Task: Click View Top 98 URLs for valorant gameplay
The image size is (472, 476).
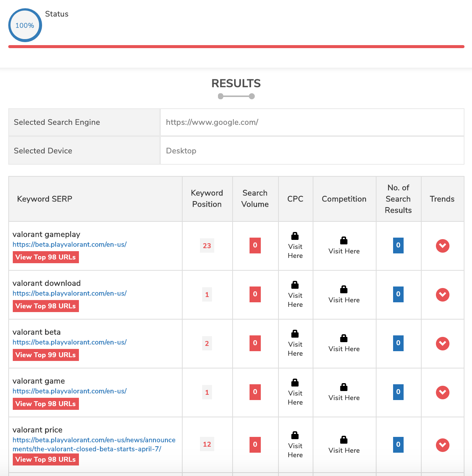Action: point(45,257)
